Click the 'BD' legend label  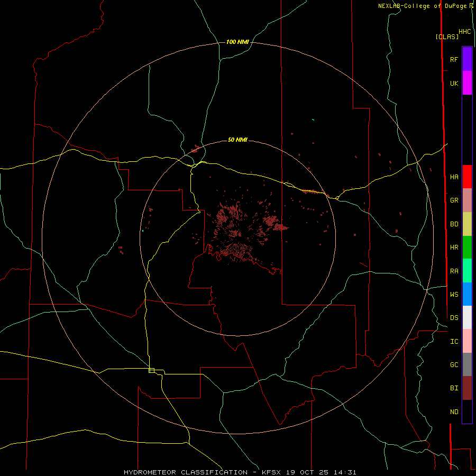coord(454,224)
